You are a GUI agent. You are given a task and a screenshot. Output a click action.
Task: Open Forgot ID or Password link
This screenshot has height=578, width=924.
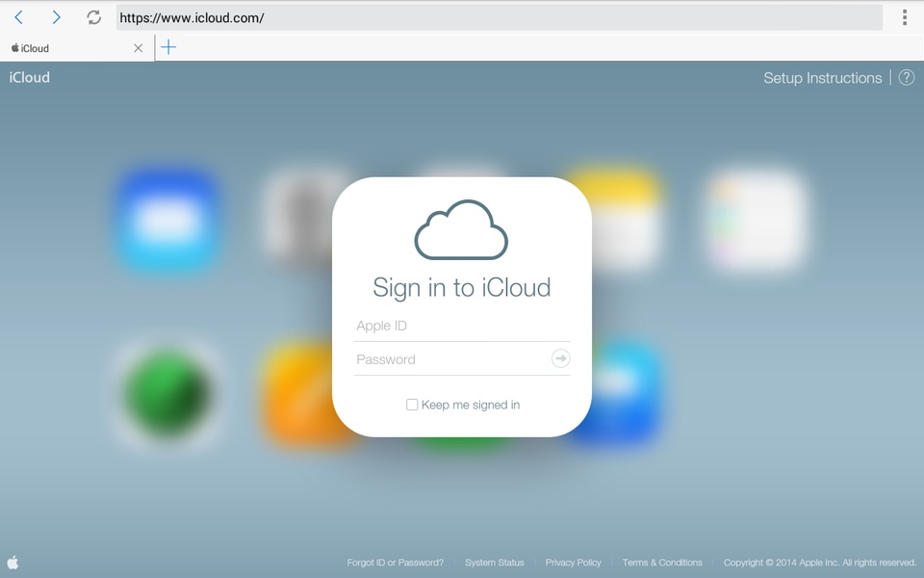click(x=395, y=563)
